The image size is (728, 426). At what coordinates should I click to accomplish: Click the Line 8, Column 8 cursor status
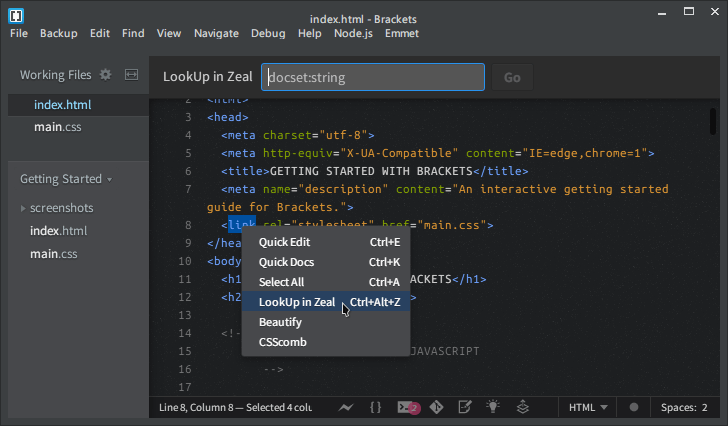(235, 407)
